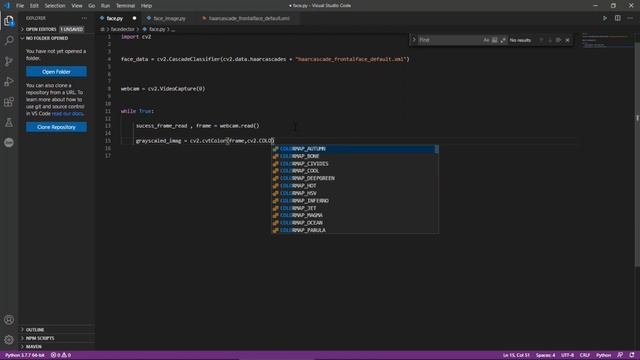Click Ln 15, Col 51 position indicator
Image resolution: width=640 pixels, height=360 pixels.
tap(516, 355)
